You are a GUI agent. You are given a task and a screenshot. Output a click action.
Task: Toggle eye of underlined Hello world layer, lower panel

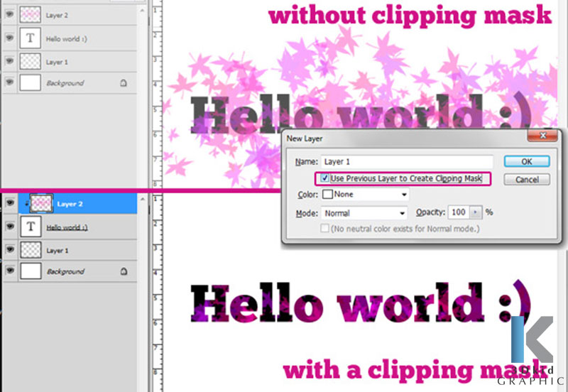[9, 226]
